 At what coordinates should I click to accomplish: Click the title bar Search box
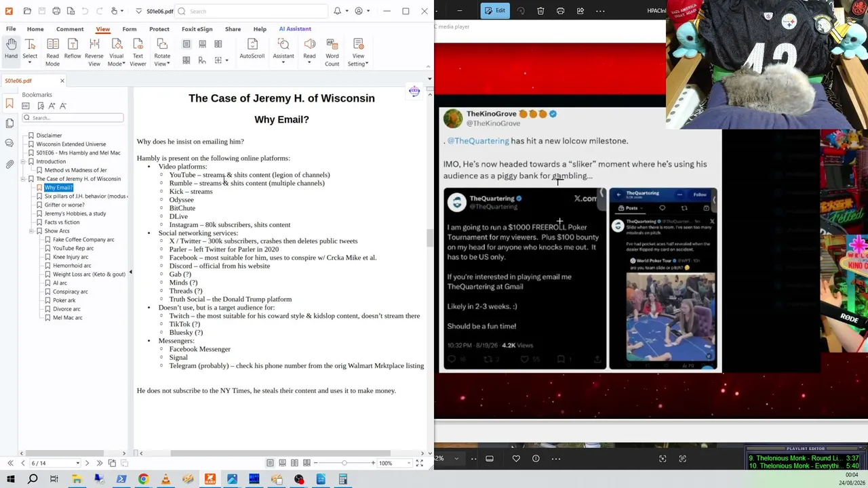pos(252,11)
